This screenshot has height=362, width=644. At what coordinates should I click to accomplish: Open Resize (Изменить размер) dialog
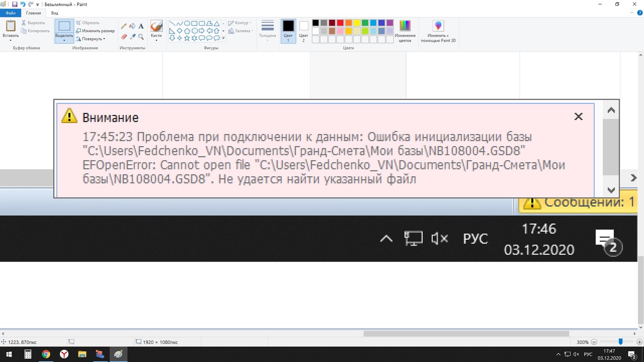click(x=95, y=31)
